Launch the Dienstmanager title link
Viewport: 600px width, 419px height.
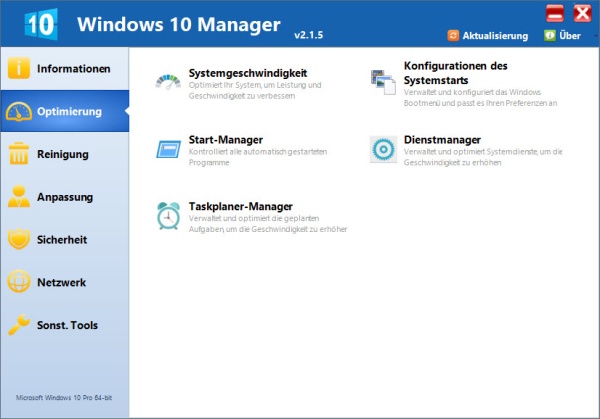[442, 140]
